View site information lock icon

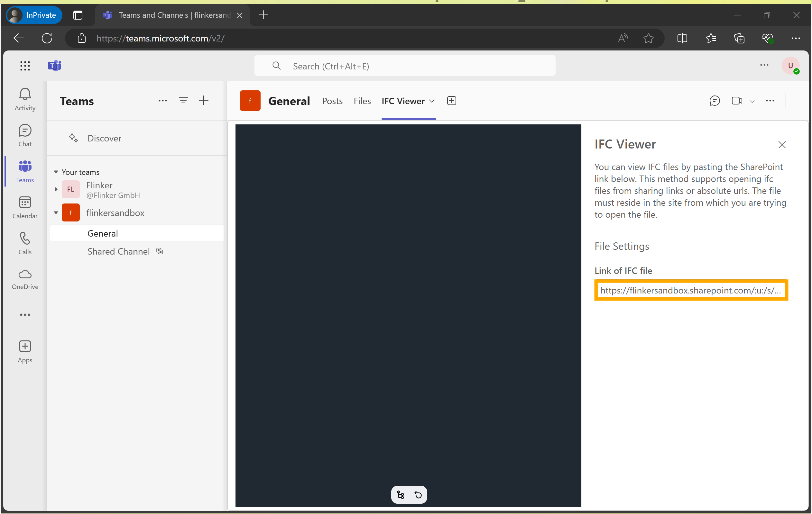81,38
